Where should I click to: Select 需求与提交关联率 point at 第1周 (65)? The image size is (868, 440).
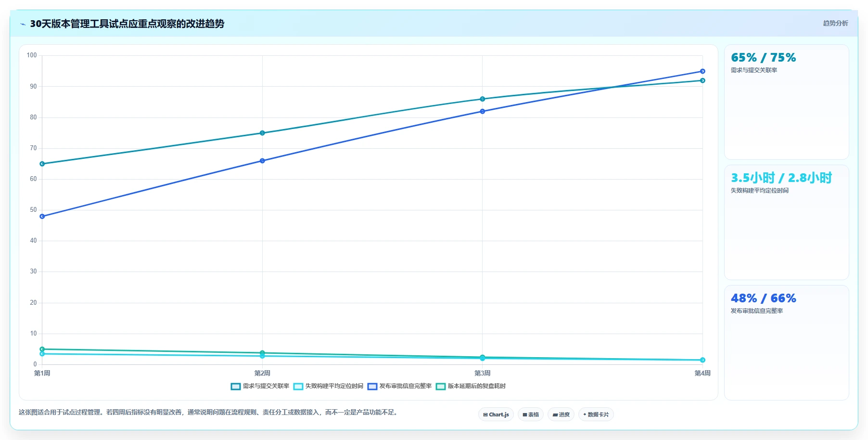click(x=42, y=164)
